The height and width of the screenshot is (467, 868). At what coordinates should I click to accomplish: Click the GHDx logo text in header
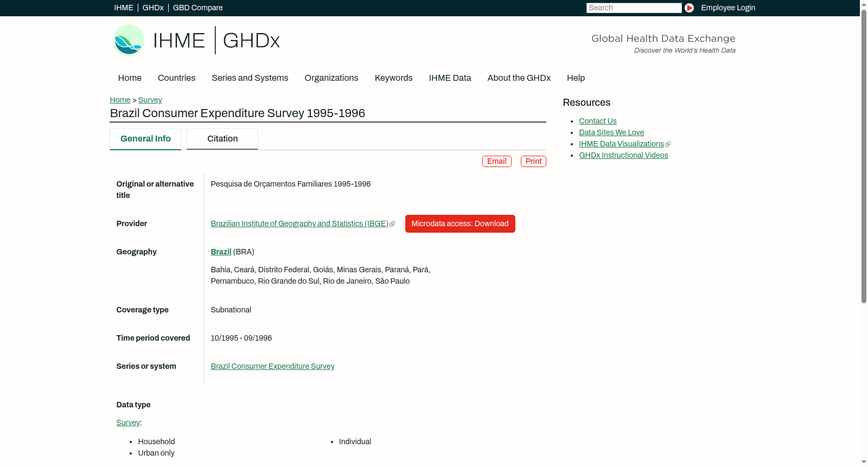tap(251, 41)
